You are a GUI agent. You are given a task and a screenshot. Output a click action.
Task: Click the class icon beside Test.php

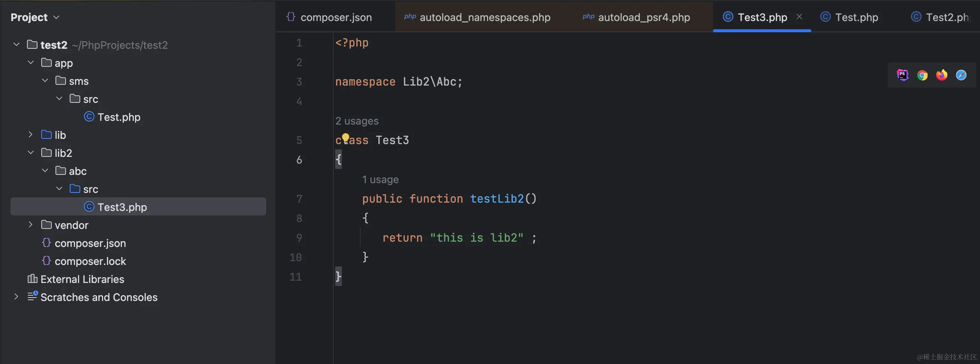[x=88, y=117]
